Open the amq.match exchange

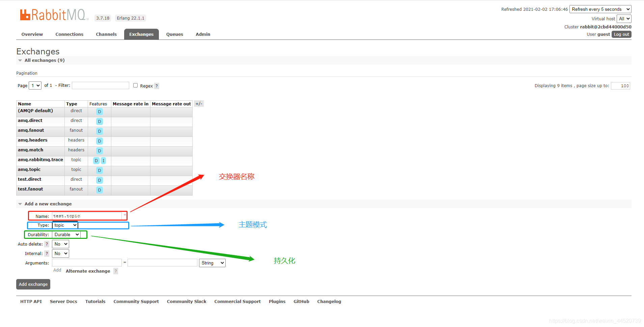coord(31,150)
